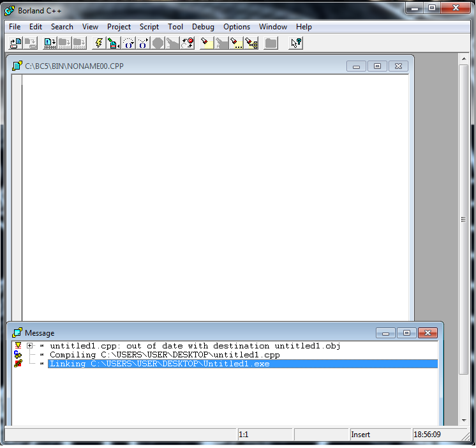Click inside the NONAME00.CPP editor text area

point(215,197)
